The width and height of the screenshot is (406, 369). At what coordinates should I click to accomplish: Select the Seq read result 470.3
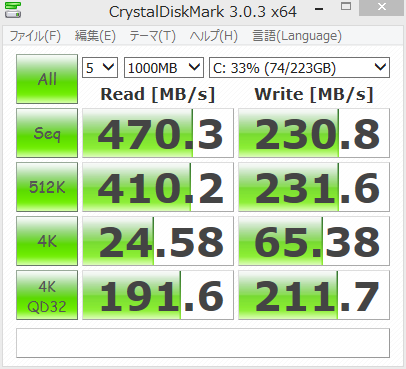(158, 133)
